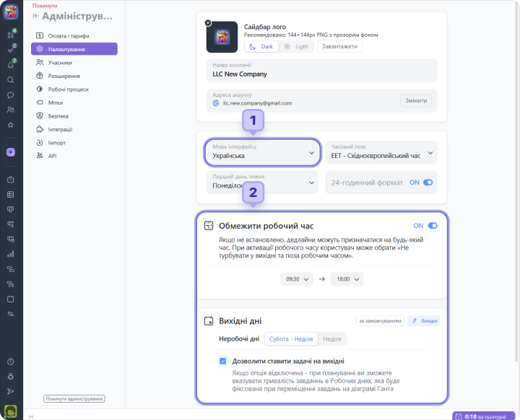The height and width of the screenshot is (420, 520).
Task: Click the stopwatch timer icon in the sidebar
Action: click(x=11, y=361)
